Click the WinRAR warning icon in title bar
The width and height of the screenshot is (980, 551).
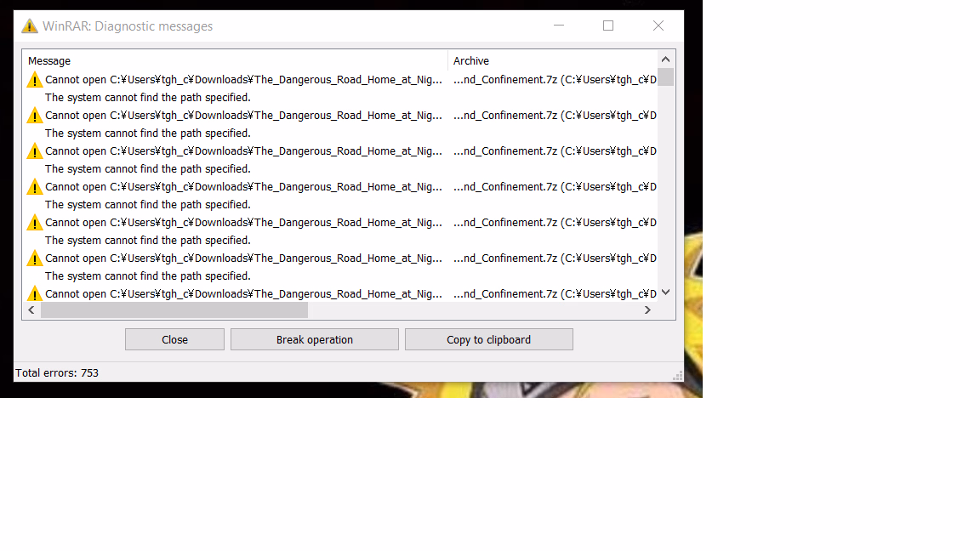tap(30, 26)
